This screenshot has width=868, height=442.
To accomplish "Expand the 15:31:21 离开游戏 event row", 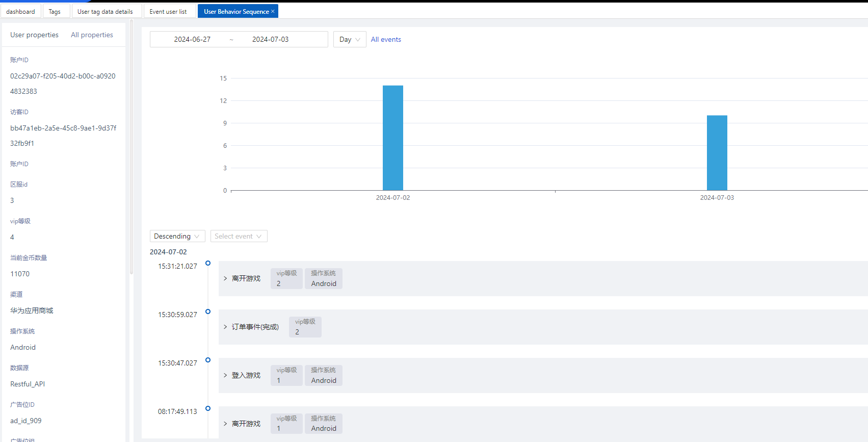I will pyautogui.click(x=225, y=278).
